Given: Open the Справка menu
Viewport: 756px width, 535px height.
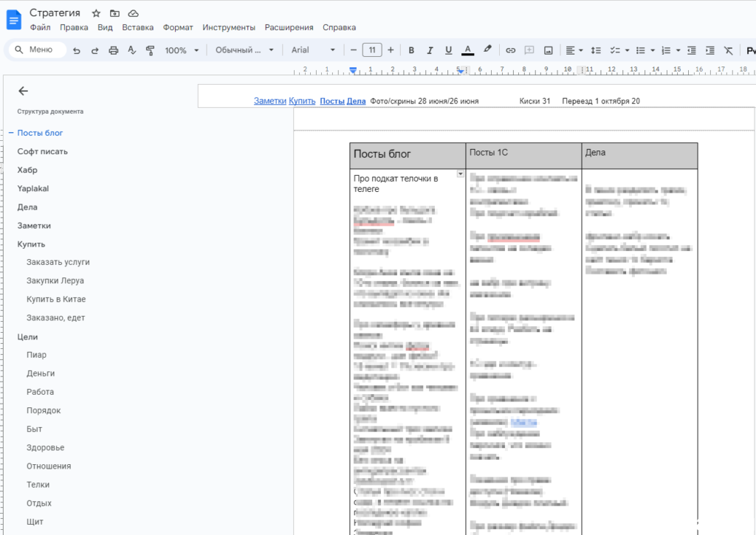Looking at the screenshot, I should pos(339,27).
